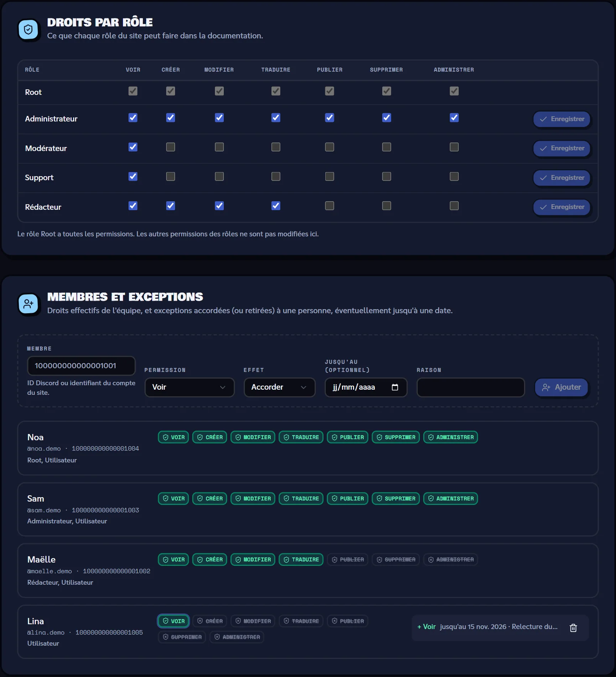
Task: Click Sam's Modifier permission badge
Action: point(253,498)
